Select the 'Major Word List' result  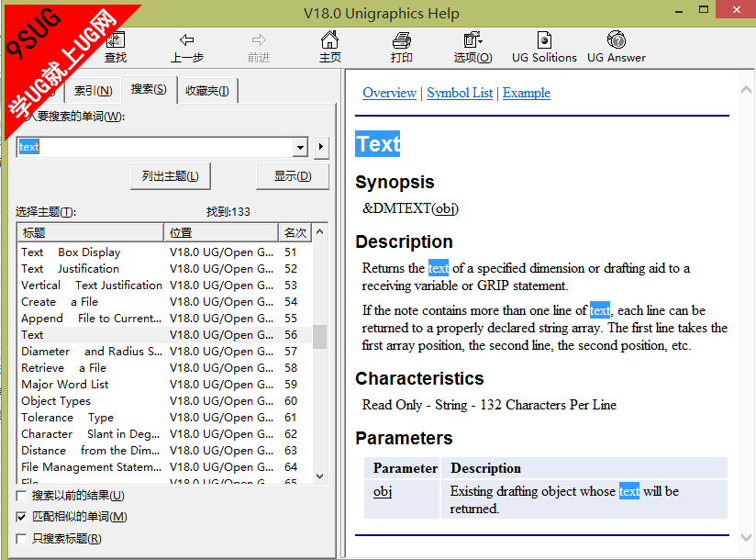pos(165,385)
